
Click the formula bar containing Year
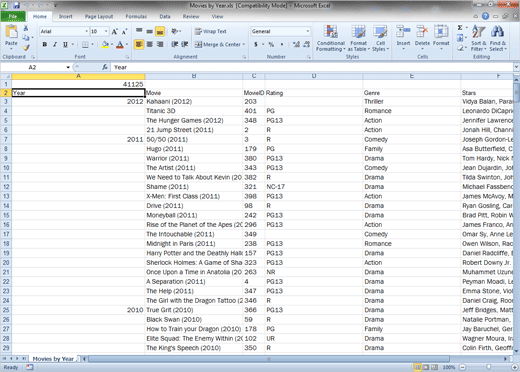pos(312,67)
